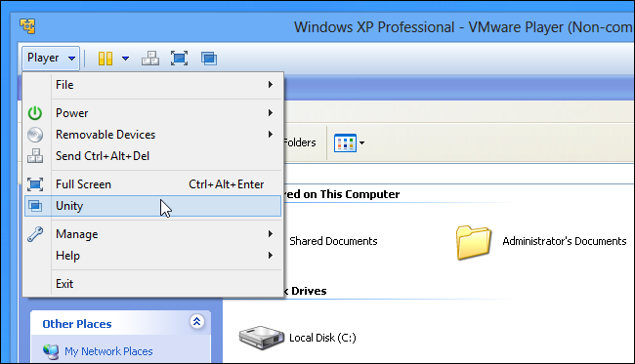The image size is (635, 364).
Task: Click the Folders button in Explorer toolbar
Action: pyautogui.click(x=300, y=142)
